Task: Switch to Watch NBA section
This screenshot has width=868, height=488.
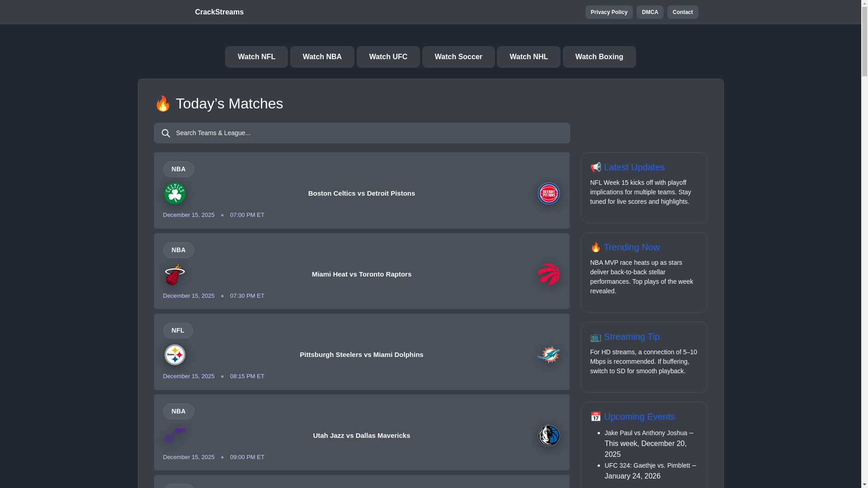Action: [x=322, y=57]
